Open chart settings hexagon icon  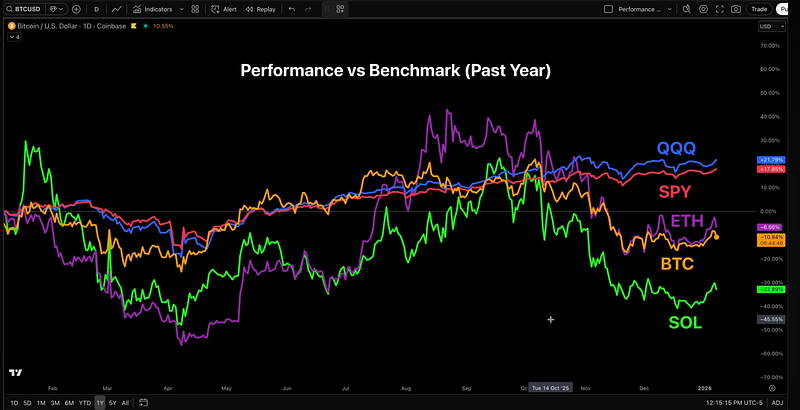click(x=703, y=9)
